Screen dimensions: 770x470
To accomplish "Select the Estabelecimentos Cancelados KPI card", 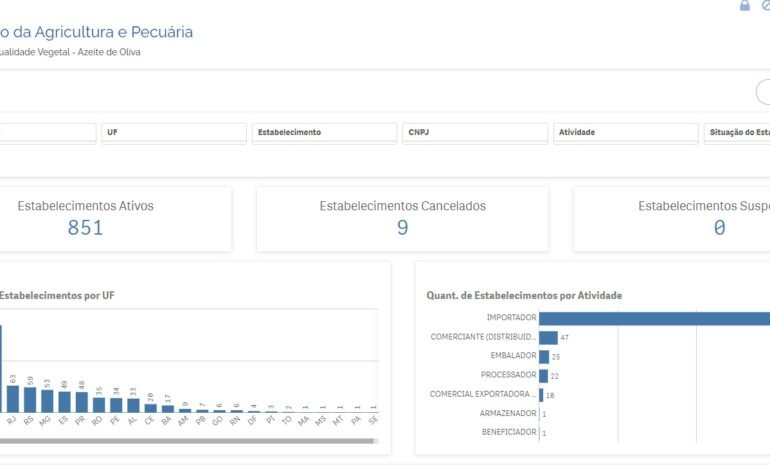I will coord(402,218).
